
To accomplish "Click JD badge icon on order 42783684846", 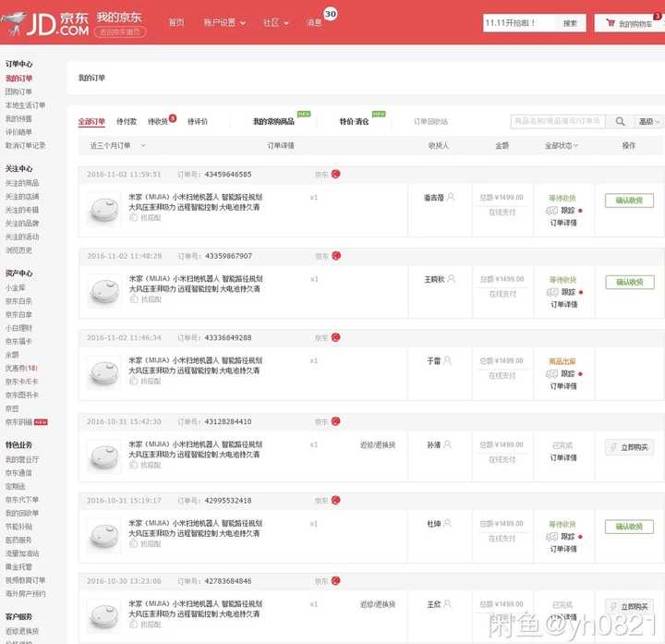I will [335, 581].
